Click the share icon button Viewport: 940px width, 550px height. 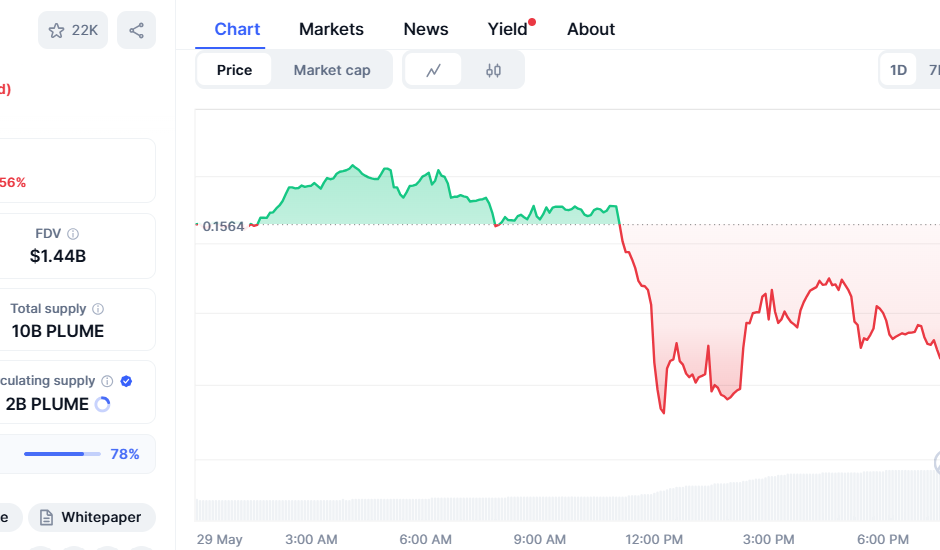pos(136,30)
